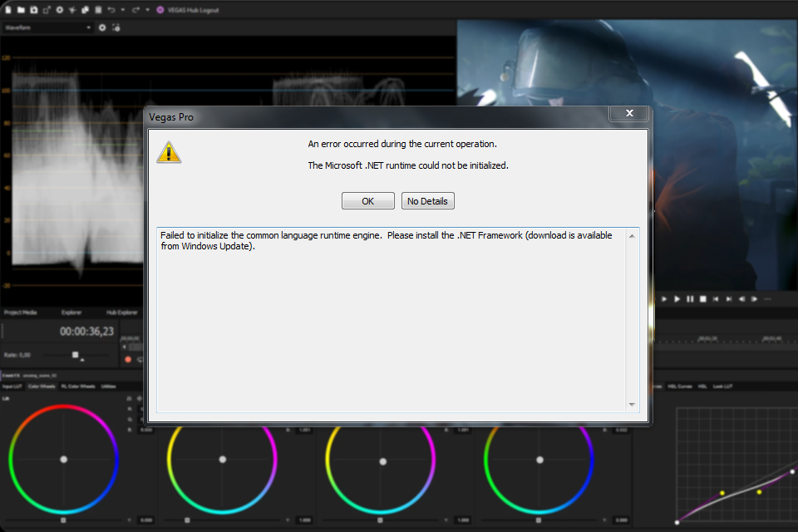This screenshot has width=798, height=532.
Task: Click the Pause button in preview controls
Action: 690,299
